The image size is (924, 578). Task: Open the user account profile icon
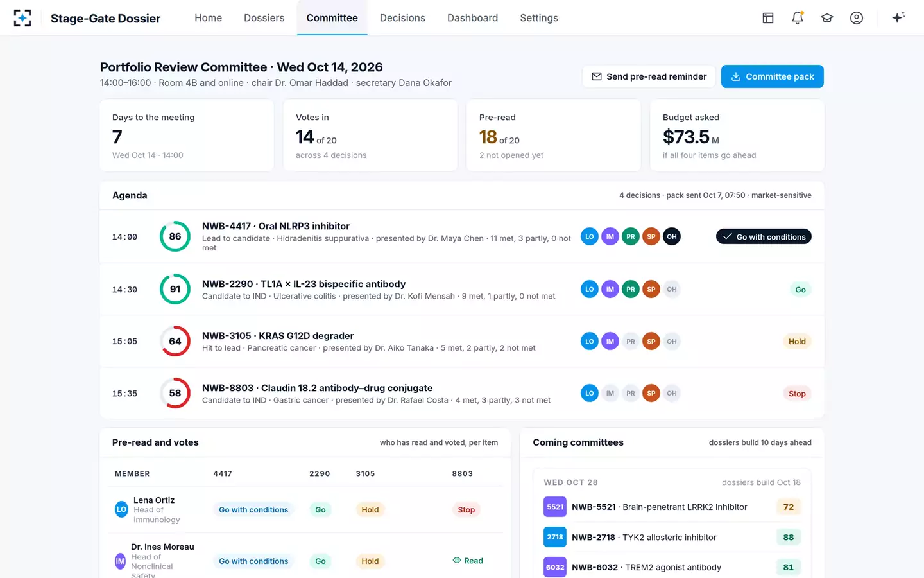tap(857, 18)
